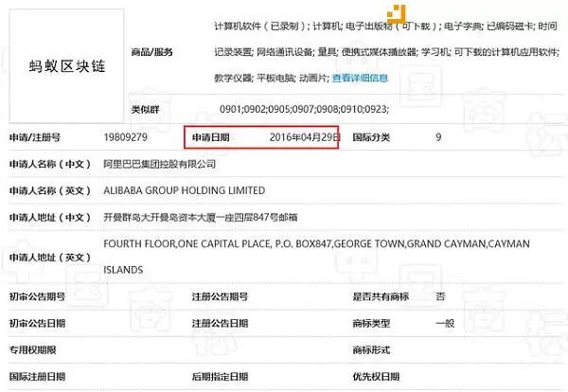Select the goods line starting 记录装置
This screenshot has height=392, width=568.
point(386,52)
